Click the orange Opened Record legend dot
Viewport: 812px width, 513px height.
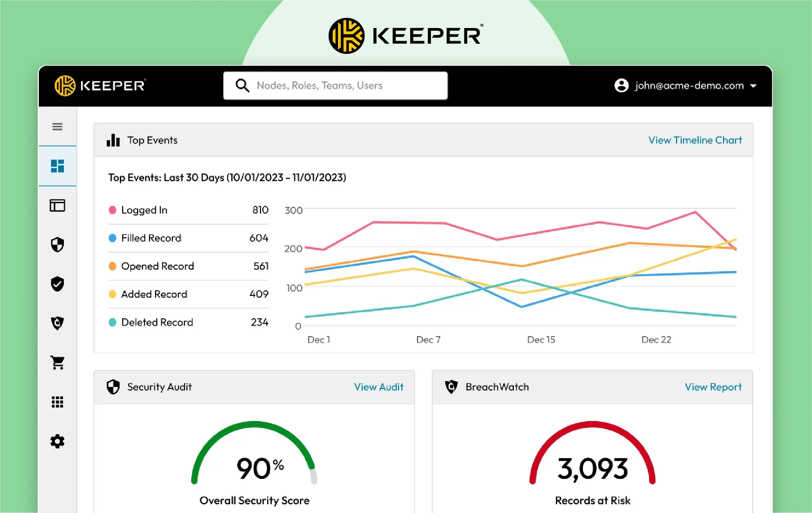click(x=112, y=266)
